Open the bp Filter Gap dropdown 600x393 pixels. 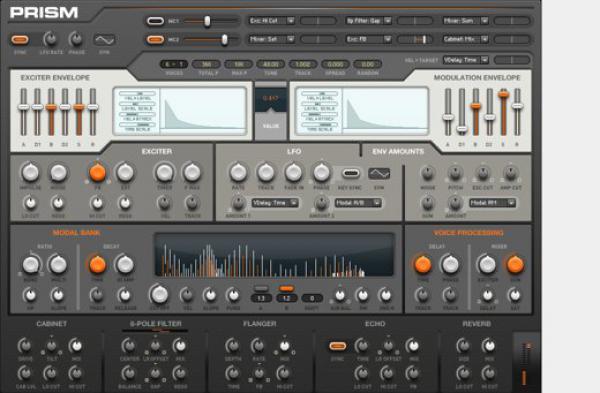pos(368,21)
